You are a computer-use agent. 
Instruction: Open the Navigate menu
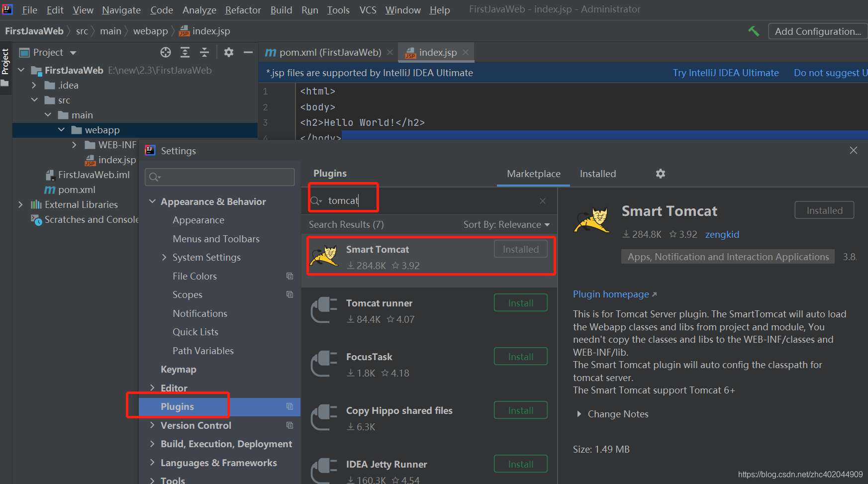[121, 10]
